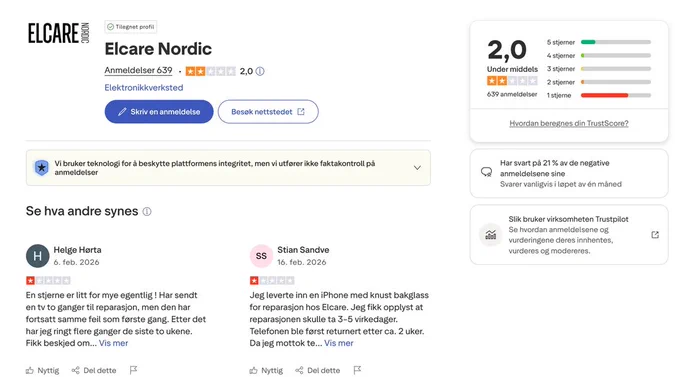The height and width of the screenshot is (377, 680).
Task: Open Hvordan beregnes din TrustScore link
Action: point(569,123)
